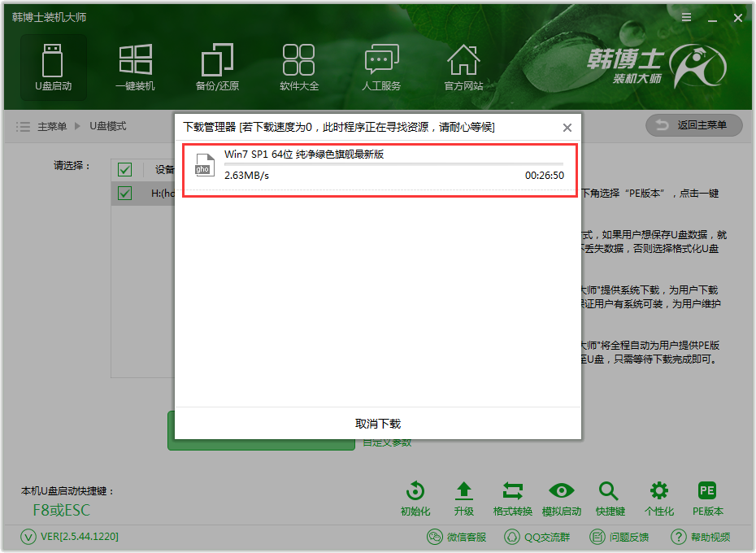This screenshot has width=756, height=553.
Task: Click the 韩博士 装机大师 logo
Action: [657, 66]
